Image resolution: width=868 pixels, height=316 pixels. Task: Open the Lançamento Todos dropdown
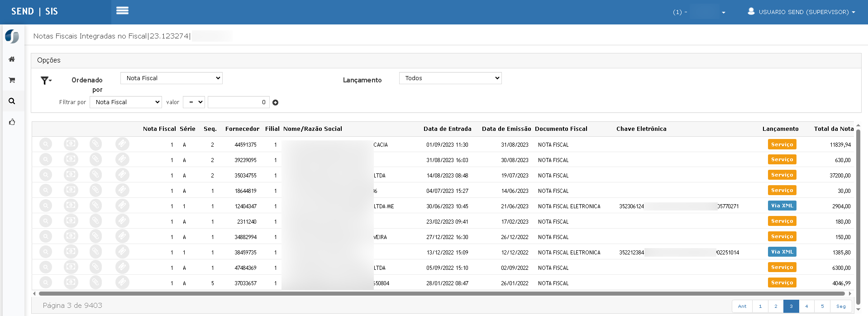point(450,78)
